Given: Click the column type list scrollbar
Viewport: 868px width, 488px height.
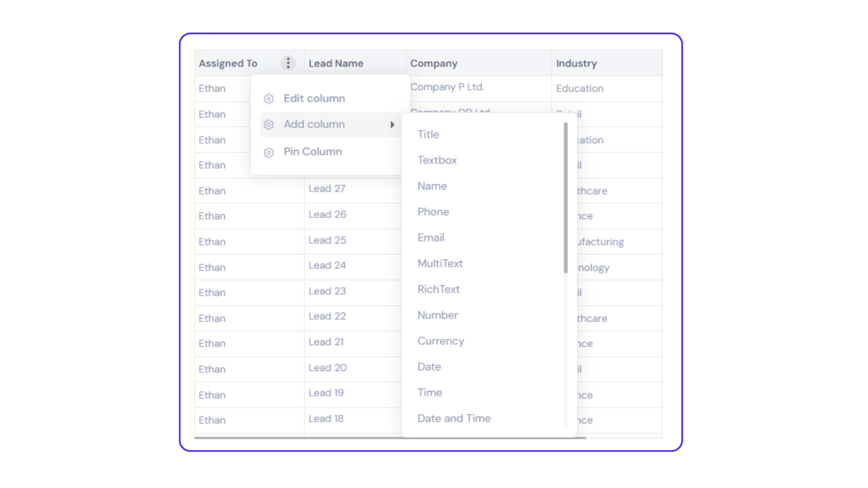Looking at the screenshot, I should 566,198.
